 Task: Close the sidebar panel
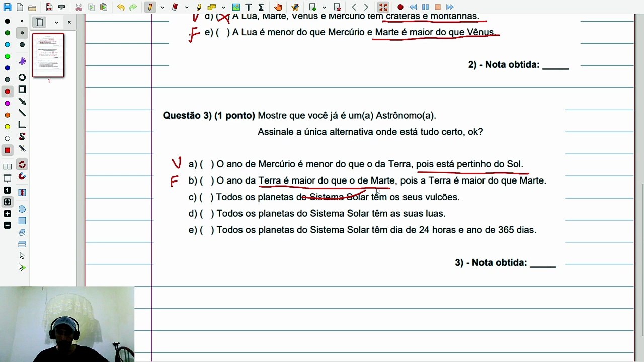[x=69, y=22]
